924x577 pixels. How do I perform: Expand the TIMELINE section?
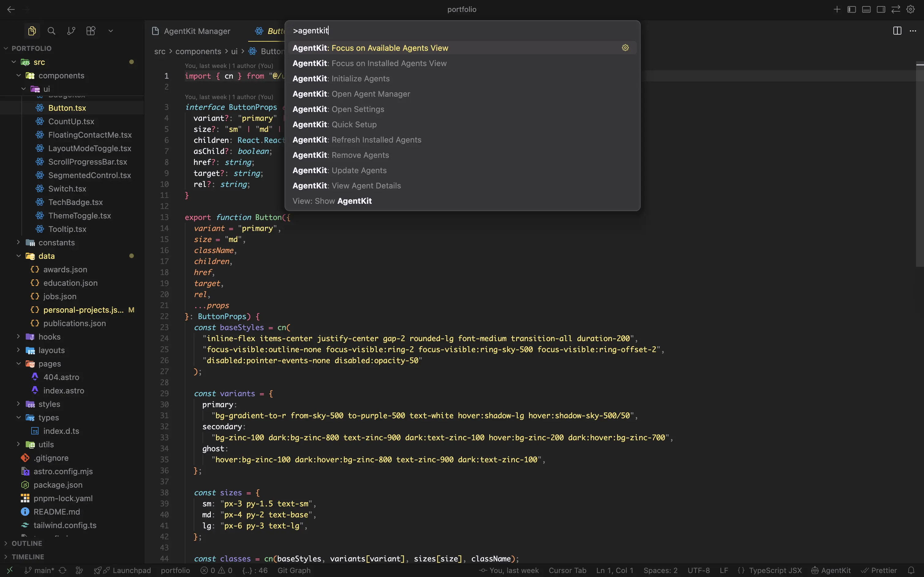coord(72,557)
